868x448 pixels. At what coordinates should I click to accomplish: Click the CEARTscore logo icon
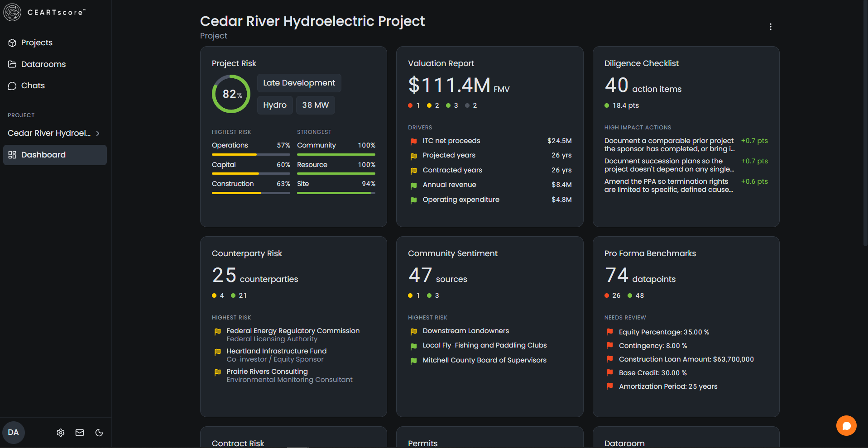(x=12, y=12)
